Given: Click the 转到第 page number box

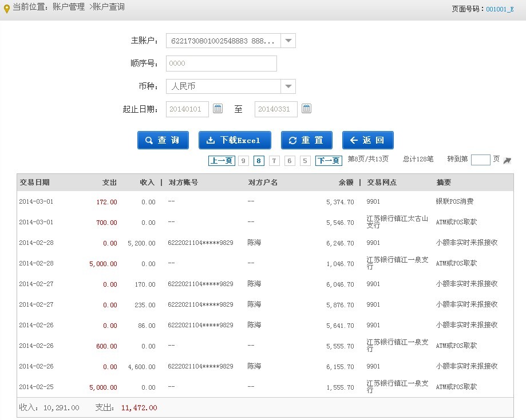Looking at the screenshot, I should pos(480,160).
